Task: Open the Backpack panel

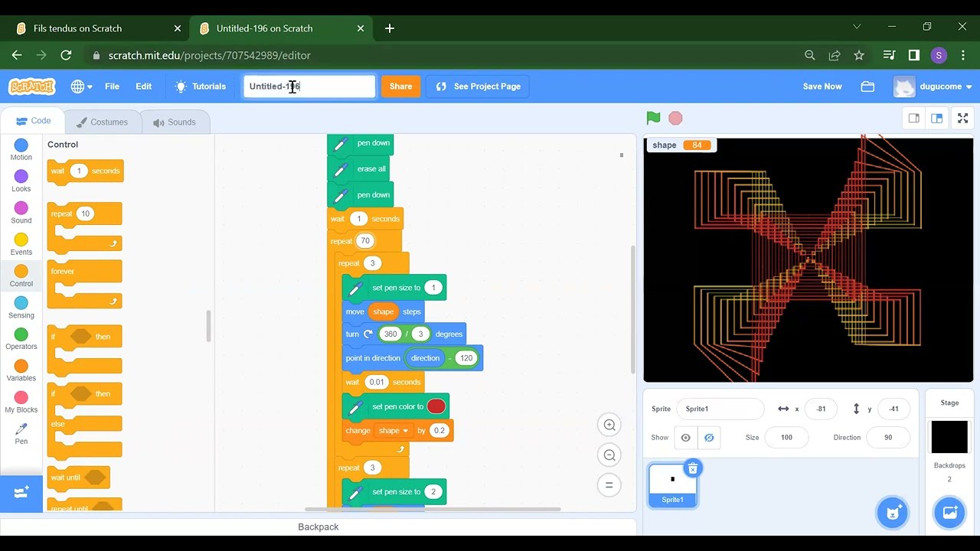Action: click(318, 527)
